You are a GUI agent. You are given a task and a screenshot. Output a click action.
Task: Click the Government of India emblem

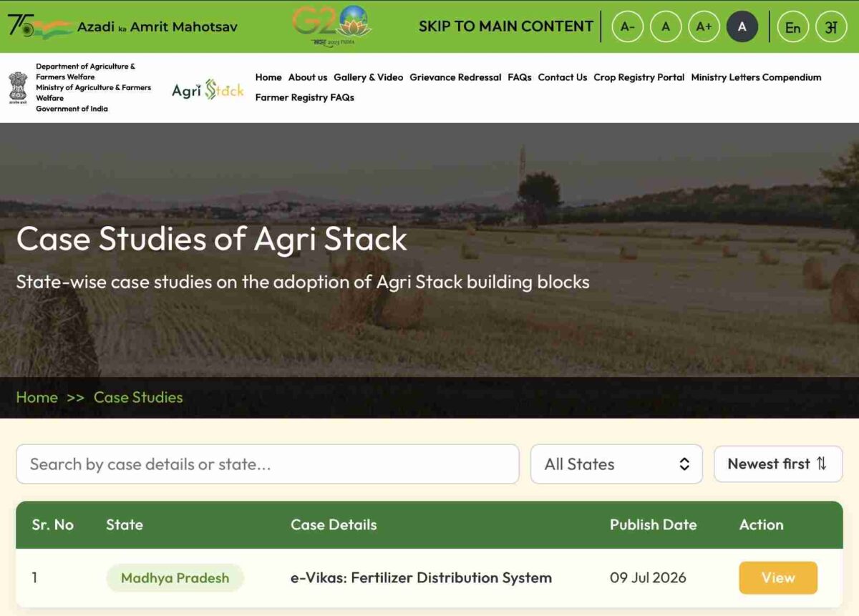[18, 87]
